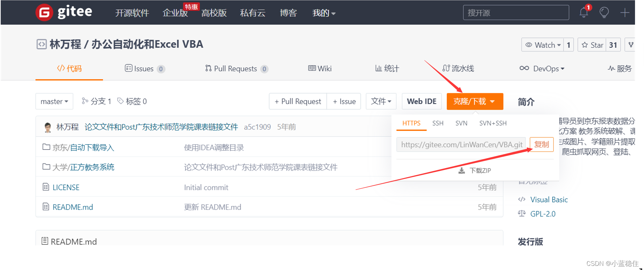Click the watch count 1
This screenshot has width=644, height=270.
[568, 45]
